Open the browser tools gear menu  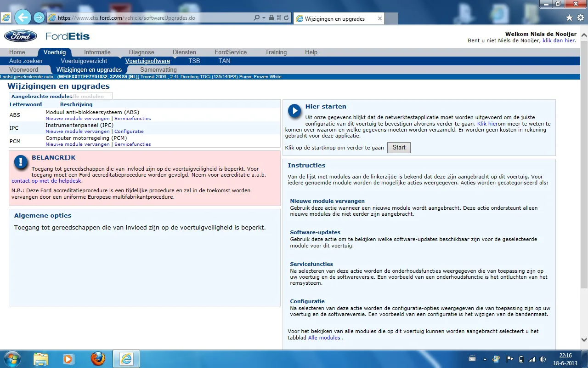579,18
